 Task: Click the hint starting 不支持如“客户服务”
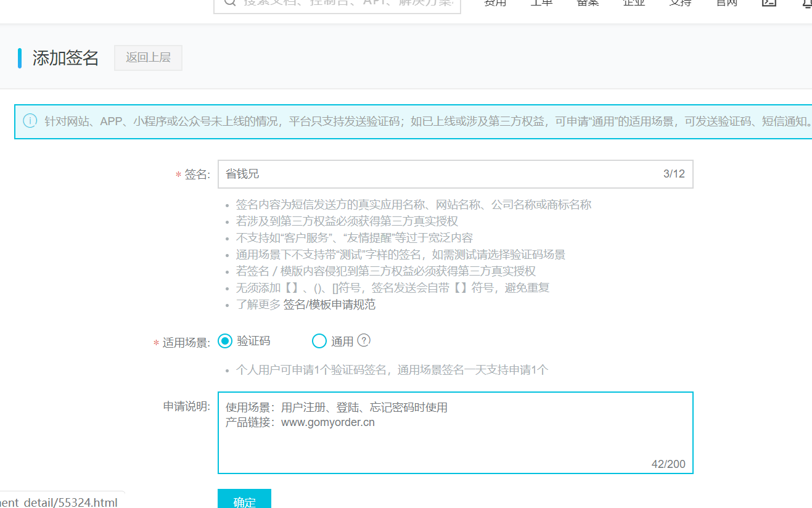354,238
